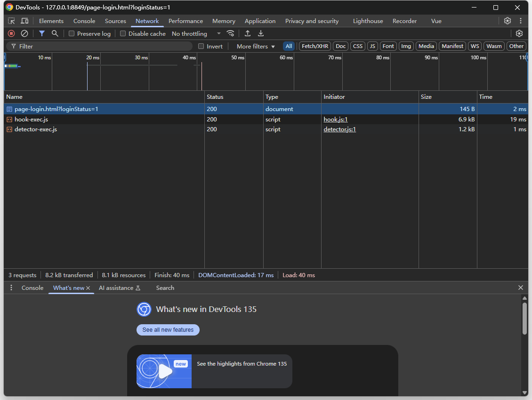The width and height of the screenshot is (532, 400).
Task: Expand the More filters dropdown
Action: [x=256, y=46]
